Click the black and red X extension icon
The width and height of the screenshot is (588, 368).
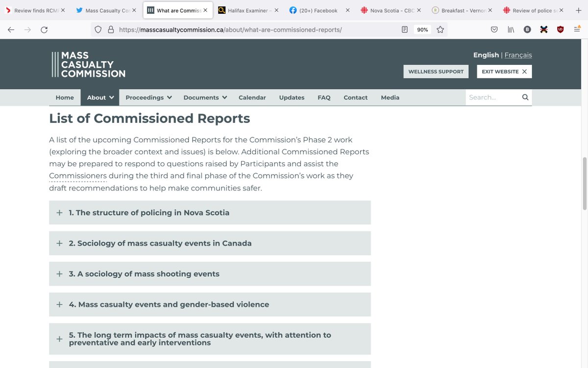coord(543,29)
